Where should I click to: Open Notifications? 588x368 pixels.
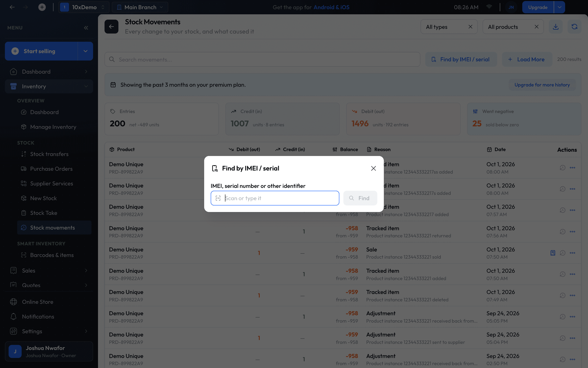pos(49,316)
